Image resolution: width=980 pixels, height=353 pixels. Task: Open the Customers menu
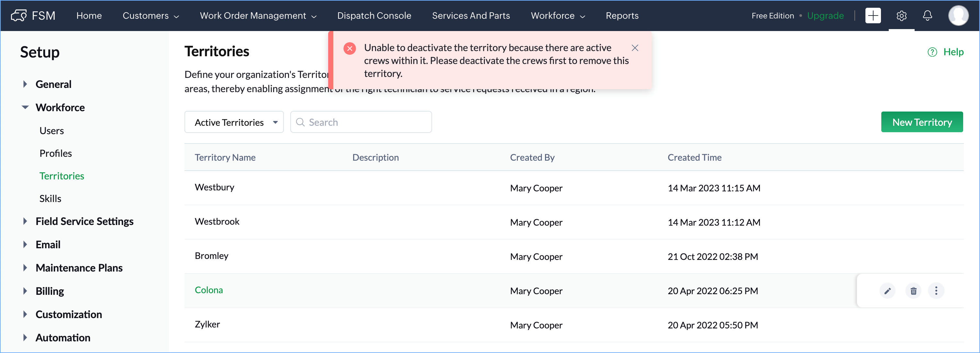tap(150, 16)
